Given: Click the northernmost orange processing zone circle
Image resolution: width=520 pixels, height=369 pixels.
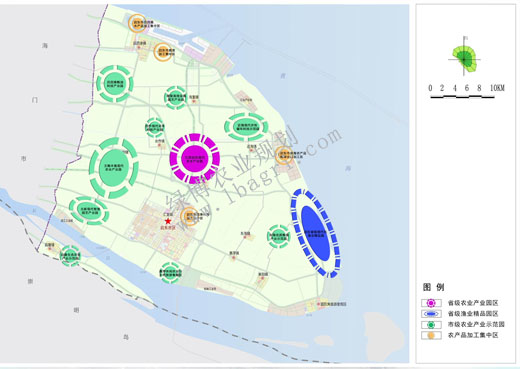Looking at the screenshot, I should click(x=137, y=23).
